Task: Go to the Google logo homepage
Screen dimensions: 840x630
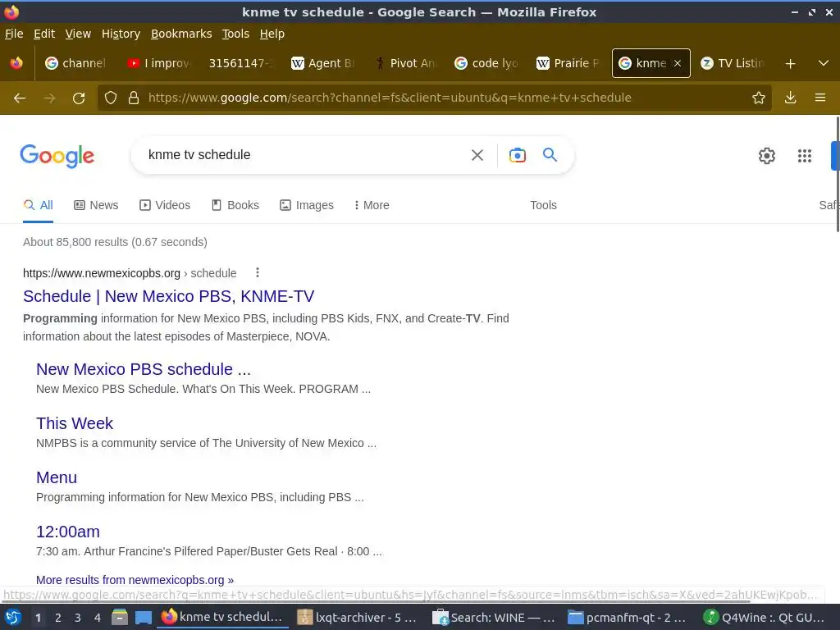Action: [57, 156]
